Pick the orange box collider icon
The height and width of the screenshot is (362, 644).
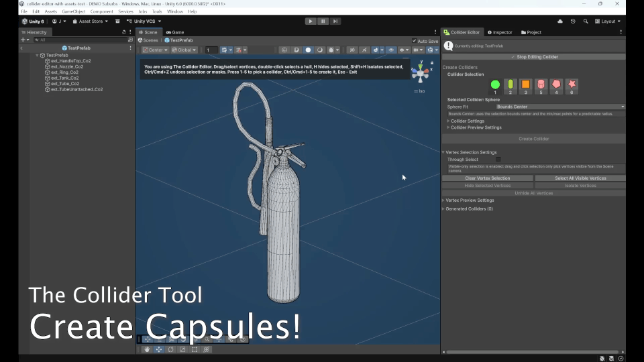point(525,84)
